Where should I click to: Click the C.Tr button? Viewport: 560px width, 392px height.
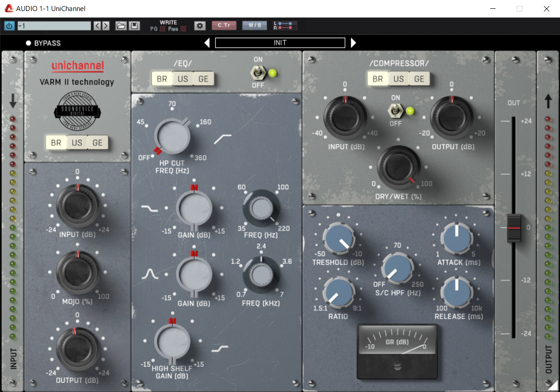point(224,26)
